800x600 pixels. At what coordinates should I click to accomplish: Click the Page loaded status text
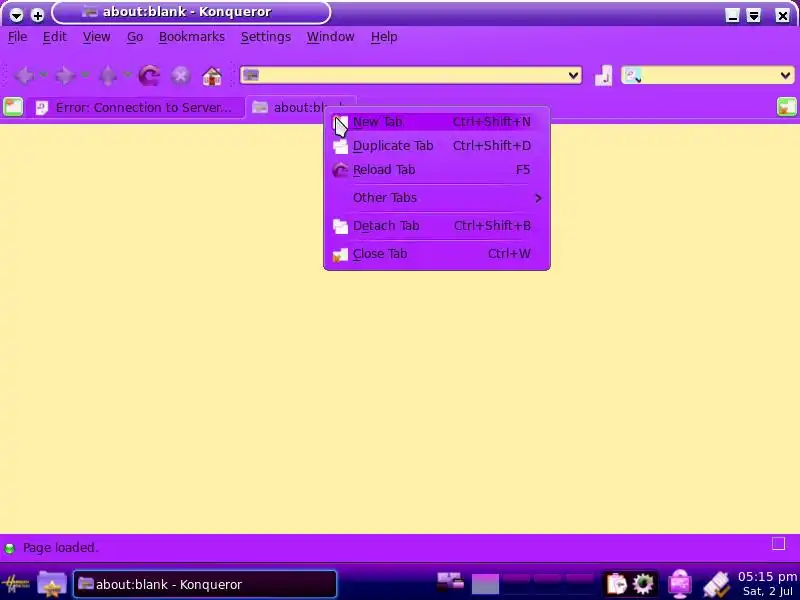tap(60, 548)
